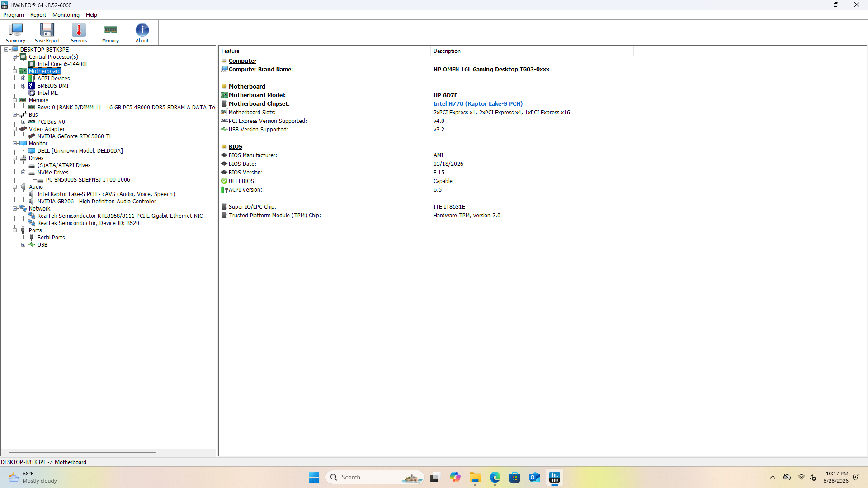The width and height of the screenshot is (868, 488).
Task: Click the PC SN5000S drive icon
Action: tap(40, 180)
